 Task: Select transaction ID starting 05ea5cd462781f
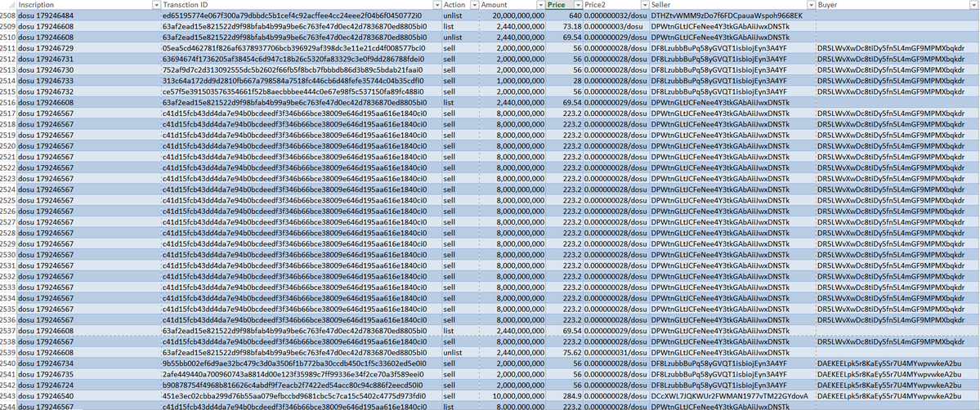[301, 48]
